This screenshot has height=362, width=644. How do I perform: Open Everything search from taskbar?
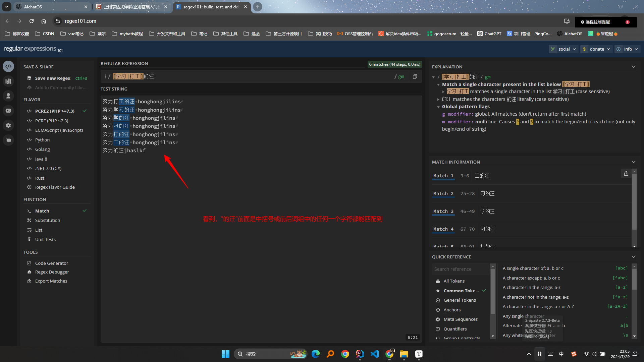coord(330,354)
